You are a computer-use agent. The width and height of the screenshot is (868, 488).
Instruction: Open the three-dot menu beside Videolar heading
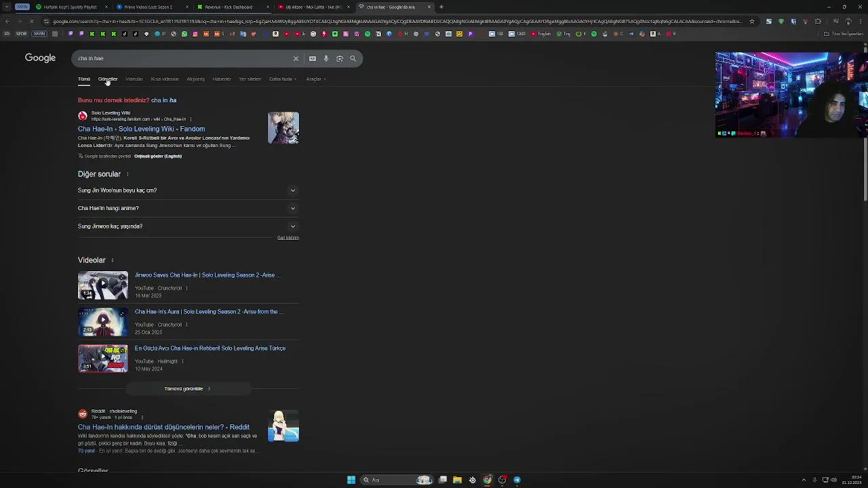112,260
